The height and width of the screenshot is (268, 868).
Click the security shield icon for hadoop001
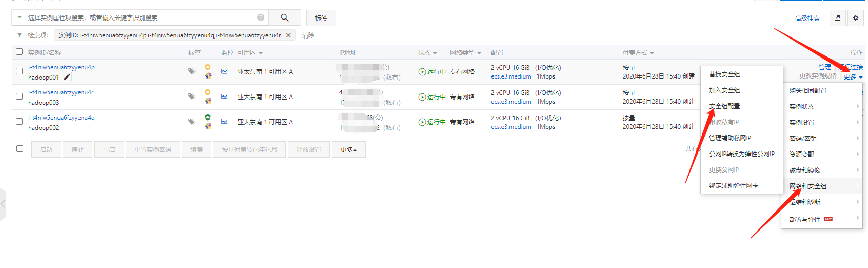point(208,67)
